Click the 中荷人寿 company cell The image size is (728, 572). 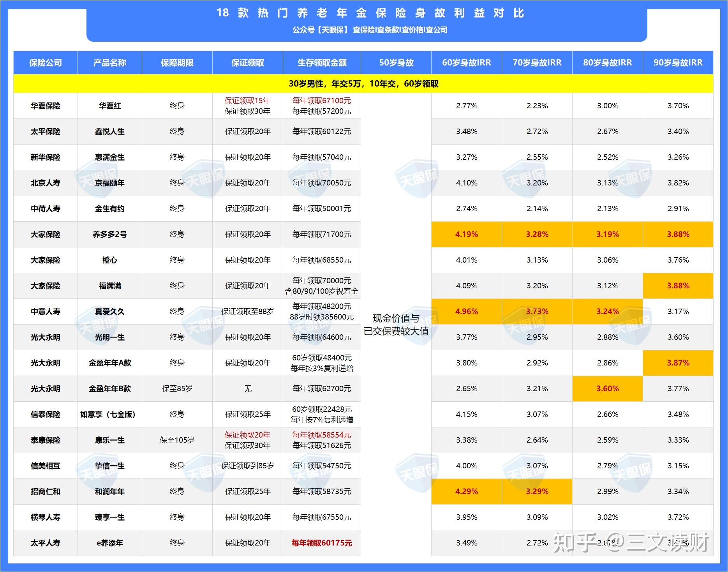click(46, 209)
